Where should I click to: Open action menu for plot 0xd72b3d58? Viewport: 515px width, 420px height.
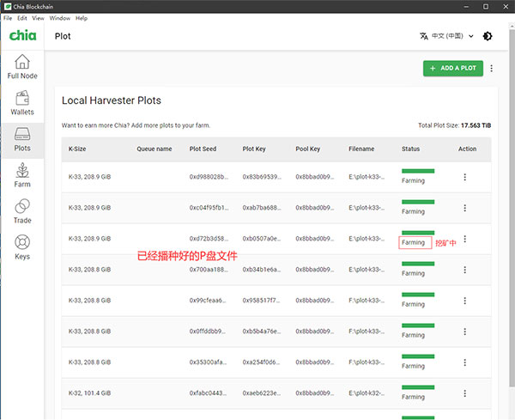464,239
